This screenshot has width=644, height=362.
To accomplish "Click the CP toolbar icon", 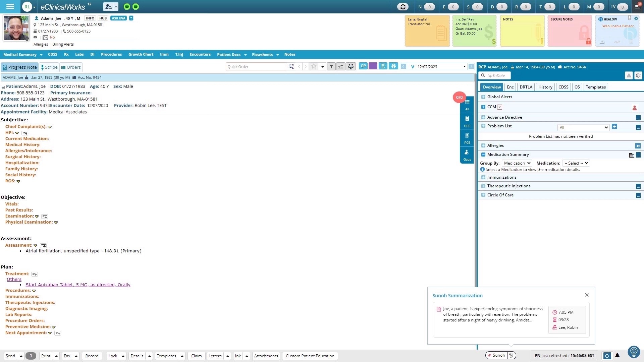I will (x=363, y=66).
